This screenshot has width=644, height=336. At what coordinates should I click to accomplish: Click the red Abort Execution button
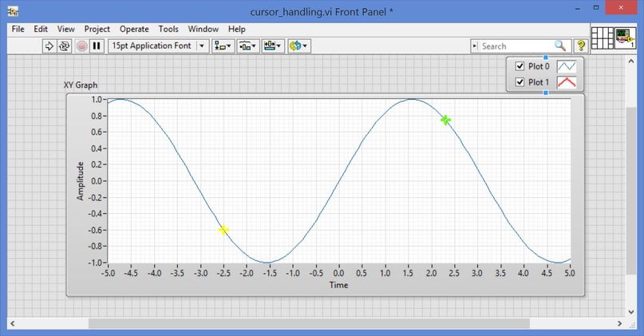(81, 45)
